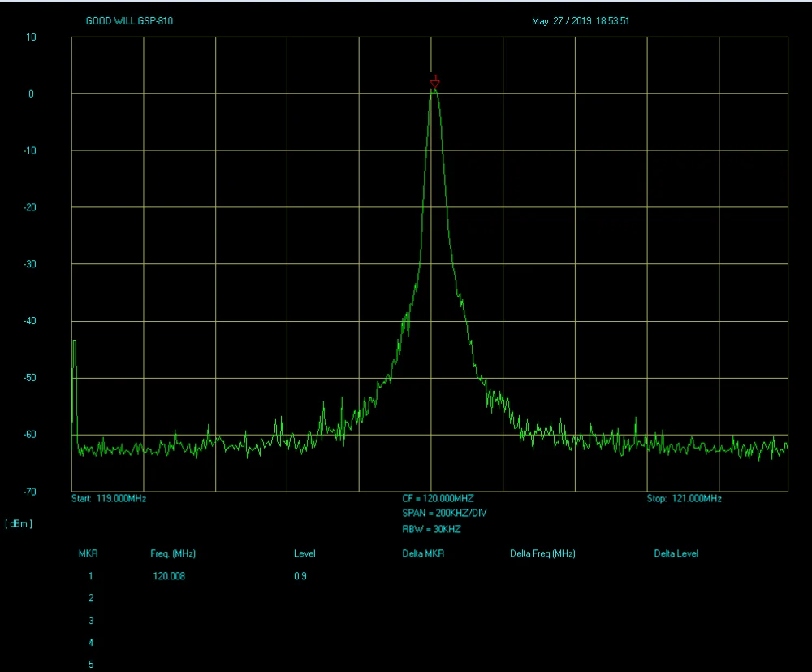Click the Level column header

pos(304,553)
